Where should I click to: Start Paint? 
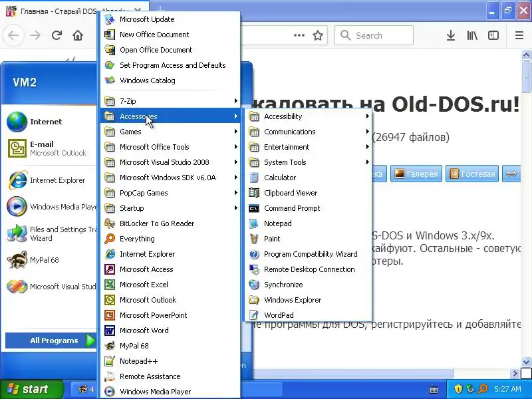(x=308, y=239)
